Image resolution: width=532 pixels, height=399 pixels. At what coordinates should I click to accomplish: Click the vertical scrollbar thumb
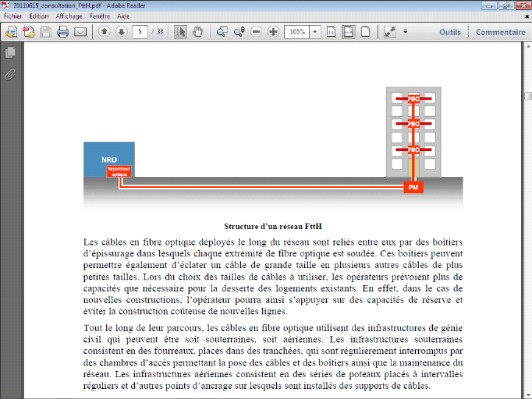pyautogui.click(x=528, y=96)
